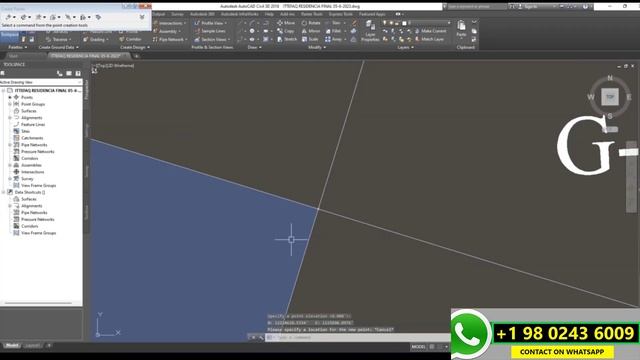Screen dimensions: 640x360
Task: Expand the Modify panel dropdown
Action: tap(317, 47)
